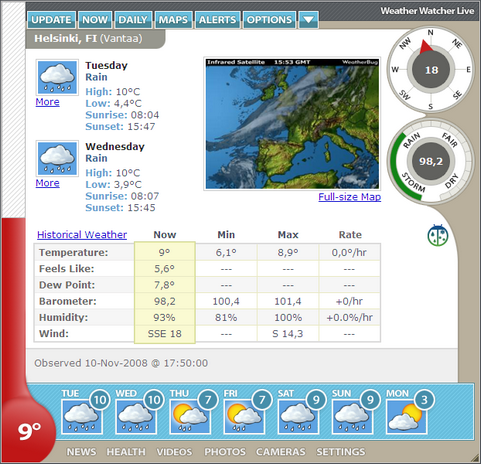Click the WeatherBug ladybug icon
The height and width of the screenshot is (464, 481).
coord(438,235)
